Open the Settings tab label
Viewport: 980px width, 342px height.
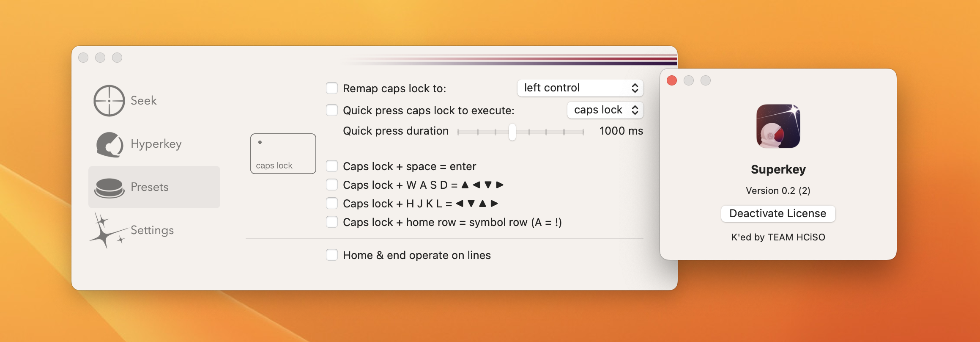[152, 231]
